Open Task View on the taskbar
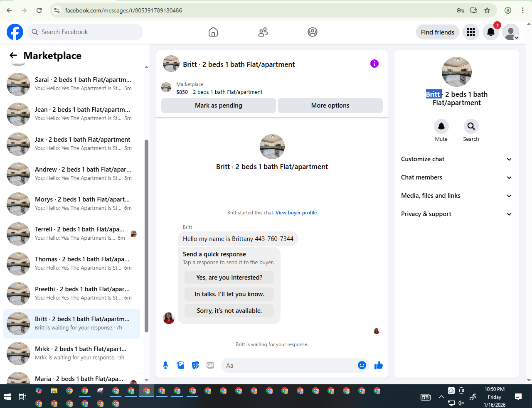The height and width of the screenshot is (408, 532). click(22, 397)
